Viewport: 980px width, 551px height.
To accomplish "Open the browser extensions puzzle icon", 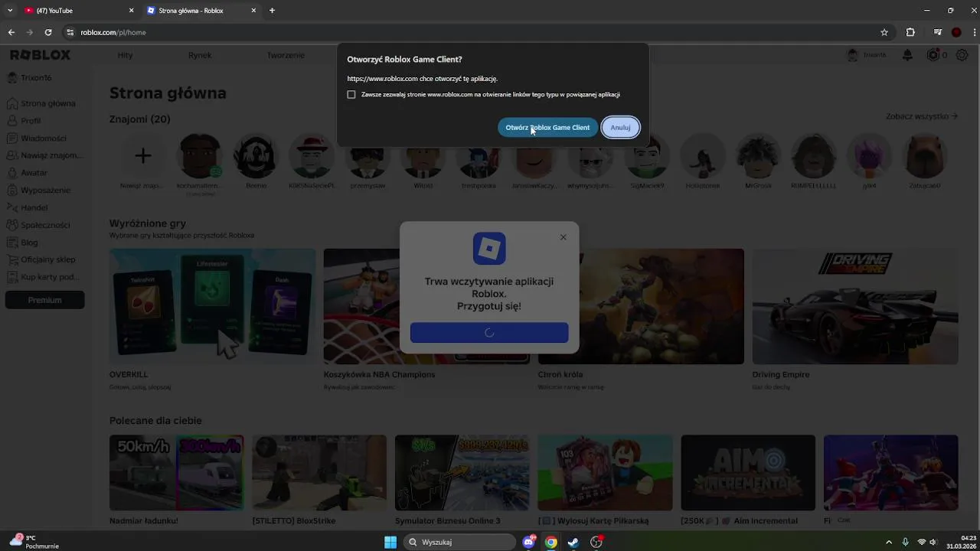I will click(x=910, y=32).
